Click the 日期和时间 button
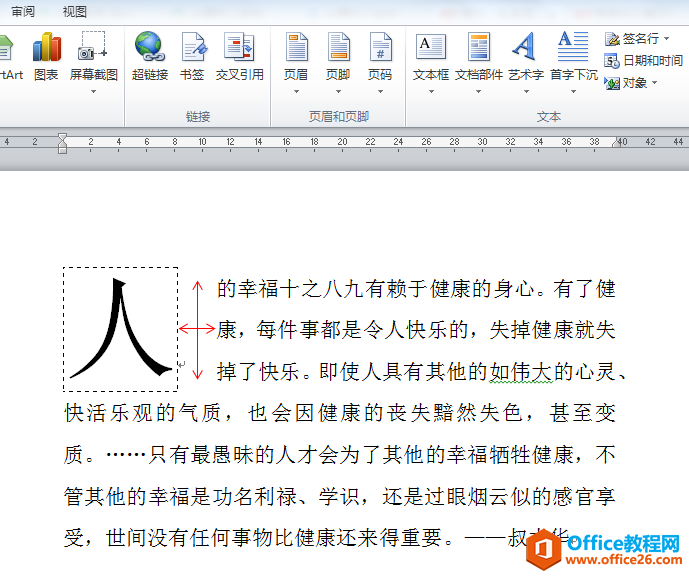This screenshot has height=577, width=689. pyautogui.click(x=644, y=61)
